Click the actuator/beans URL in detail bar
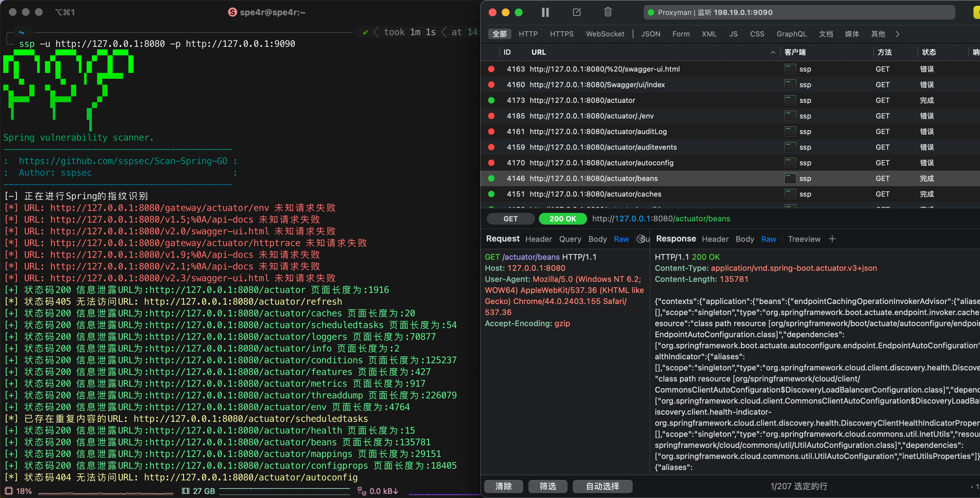This screenshot has height=498, width=980. 661,219
